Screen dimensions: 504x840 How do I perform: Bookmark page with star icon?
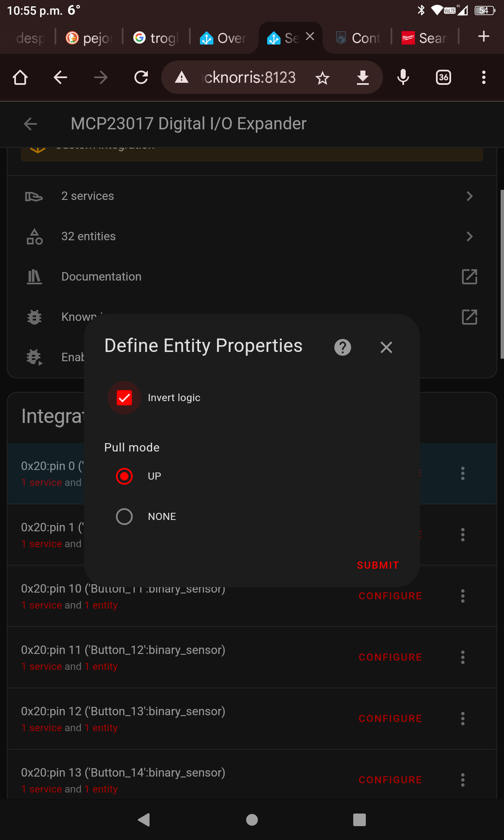coord(323,78)
